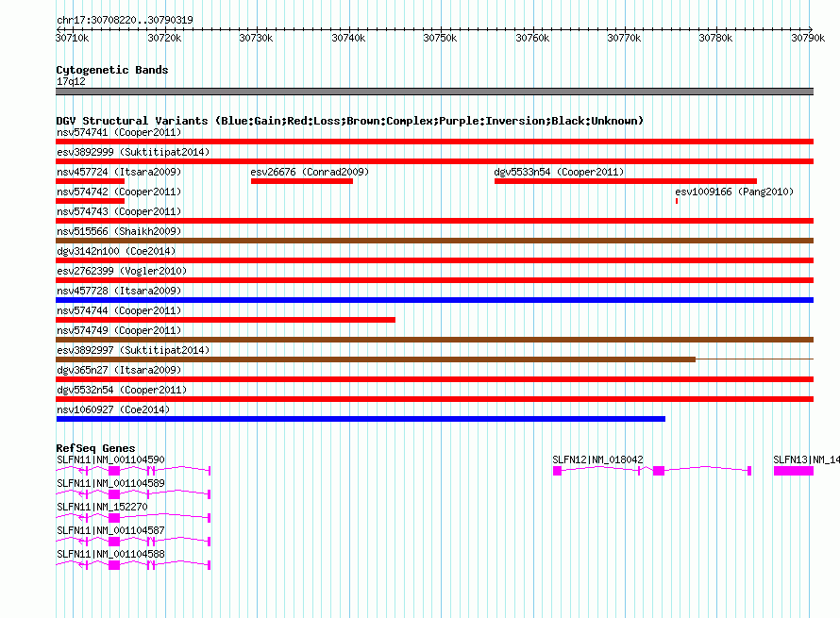Viewport: 840px width, 618px height.
Task: Select the dgv5533n54 red loss bar
Action: [x=626, y=181]
